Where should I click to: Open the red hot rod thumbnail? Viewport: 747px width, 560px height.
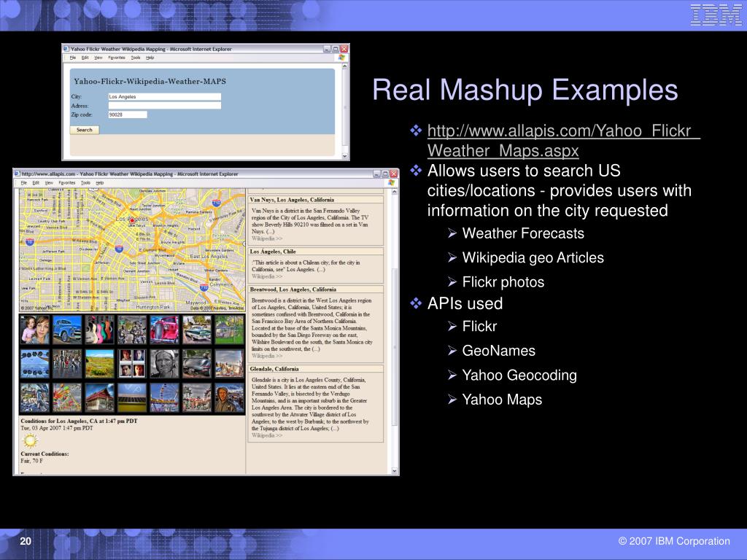tap(164, 330)
